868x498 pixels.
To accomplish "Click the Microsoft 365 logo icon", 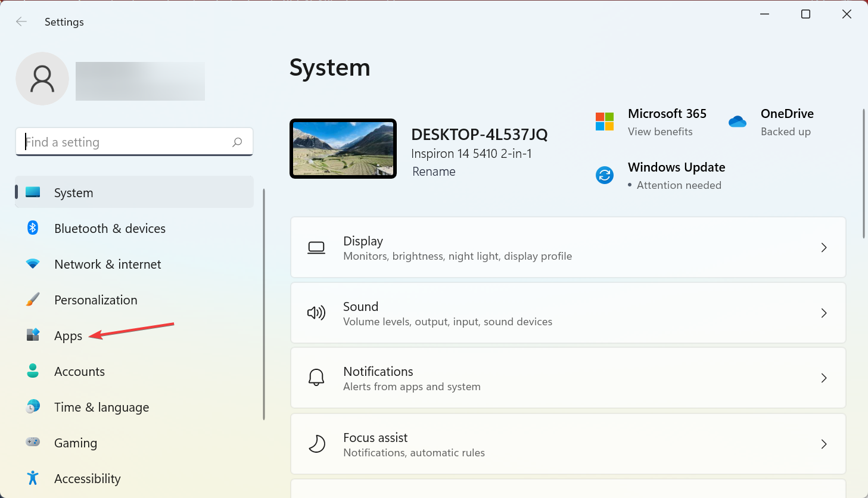I will coord(604,121).
